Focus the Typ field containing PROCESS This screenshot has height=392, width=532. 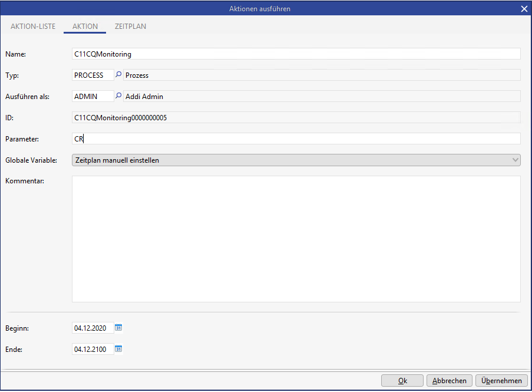pyautogui.click(x=92, y=75)
